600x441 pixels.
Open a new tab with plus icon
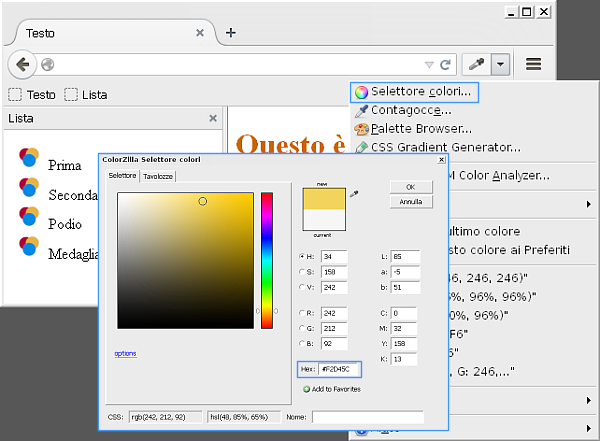click(x=231, y=32)
